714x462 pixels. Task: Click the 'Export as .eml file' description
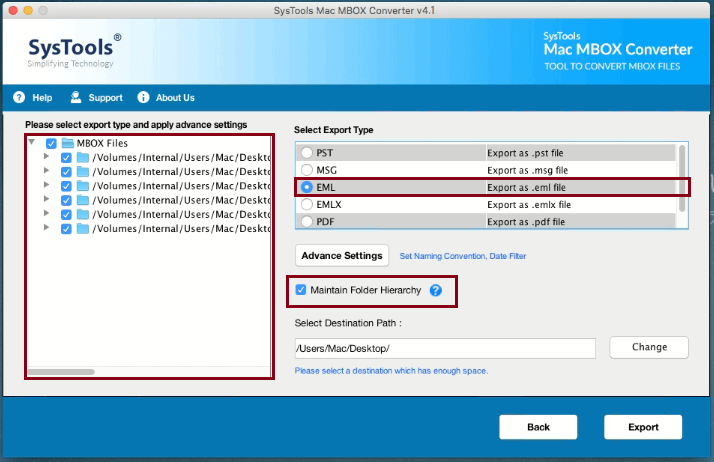(x=526, y=188)
